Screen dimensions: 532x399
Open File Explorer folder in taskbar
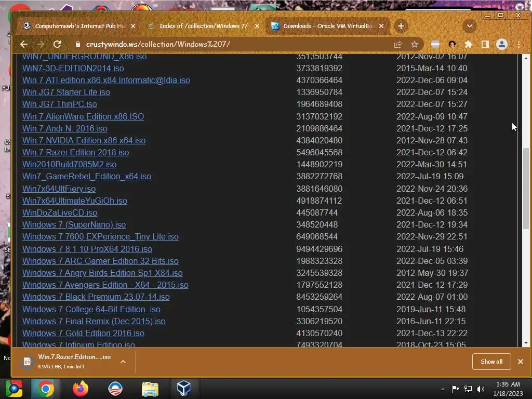click(150, 389)
